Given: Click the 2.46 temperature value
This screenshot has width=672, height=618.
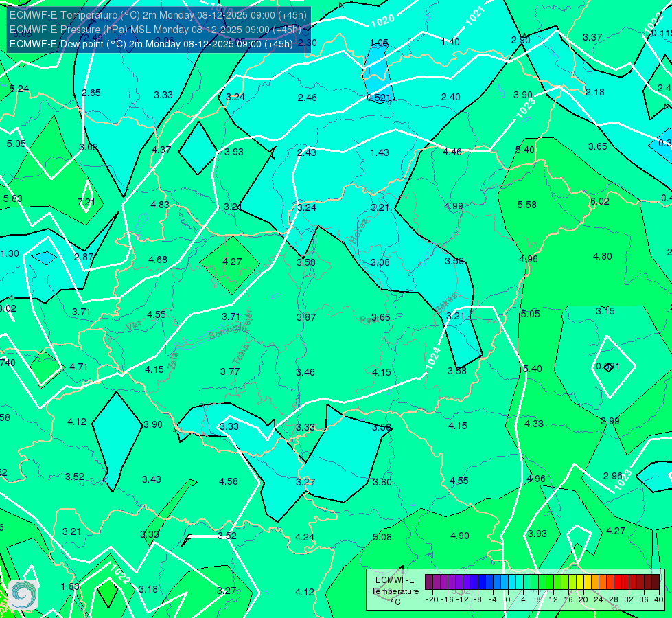Looking at the screenshot, I should coord(308,98).
